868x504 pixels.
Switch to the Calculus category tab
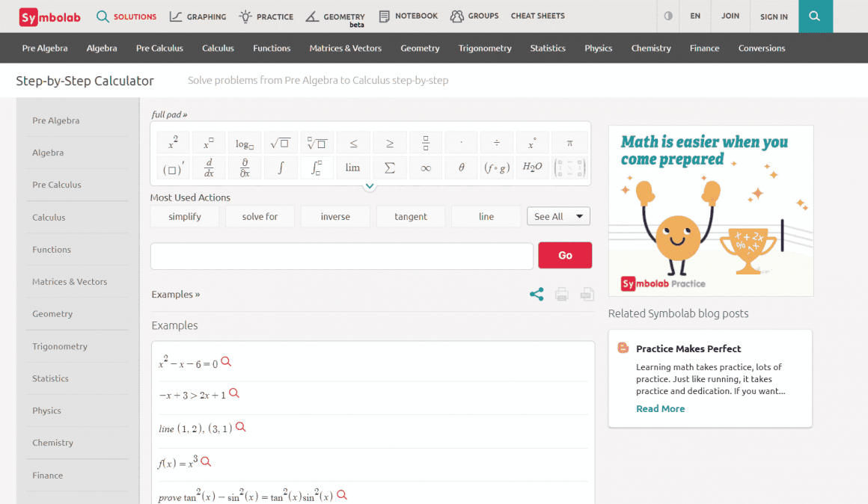pos(218,48)
